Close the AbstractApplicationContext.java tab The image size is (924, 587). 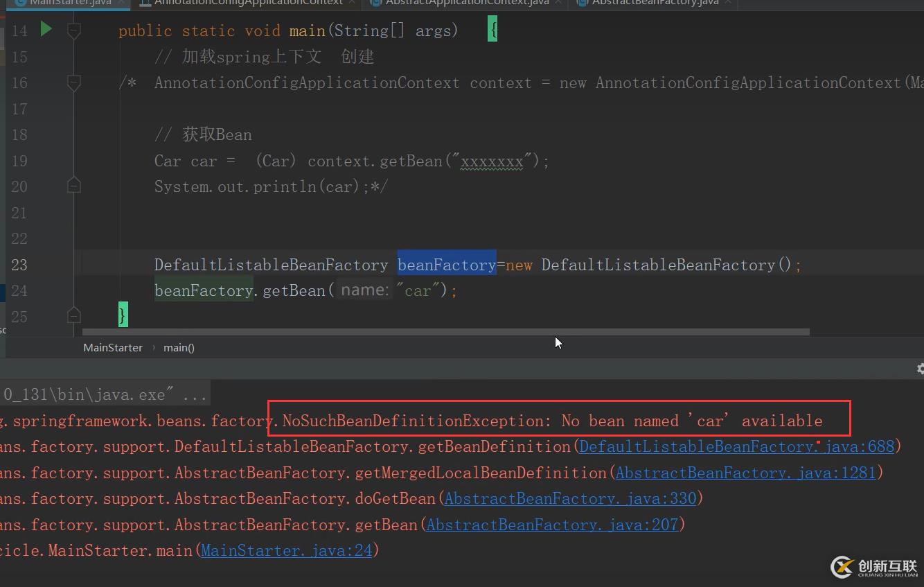pyautogui.click(x=558, y=3)
